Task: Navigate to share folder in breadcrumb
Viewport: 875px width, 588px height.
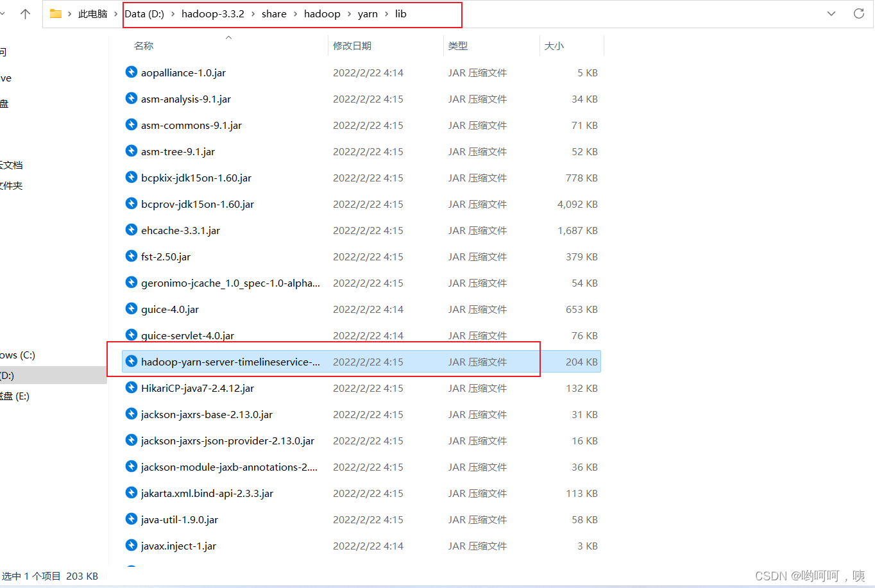Action: coord(274,14)
